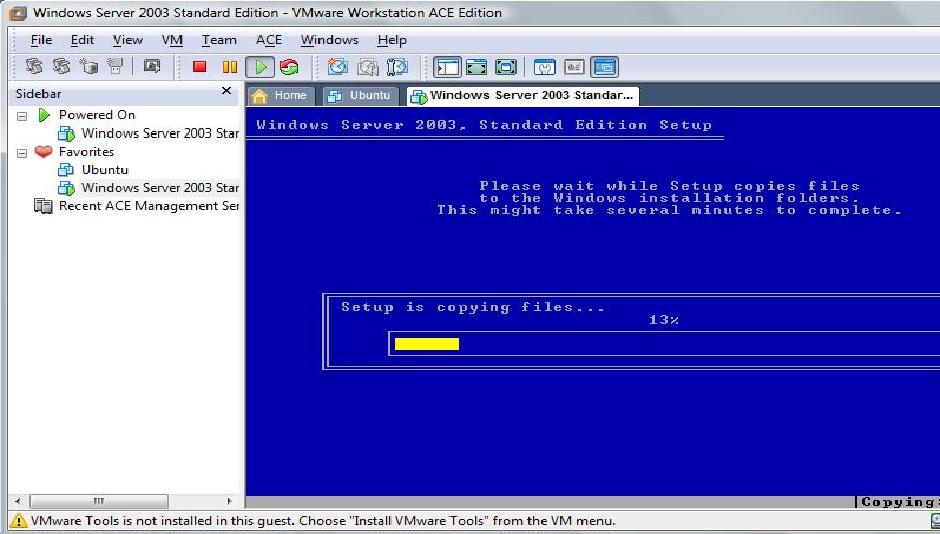This screenshot has width=940, height=534.
Task: Open the snapshot manager wrench icon
Action: point(397,67)
